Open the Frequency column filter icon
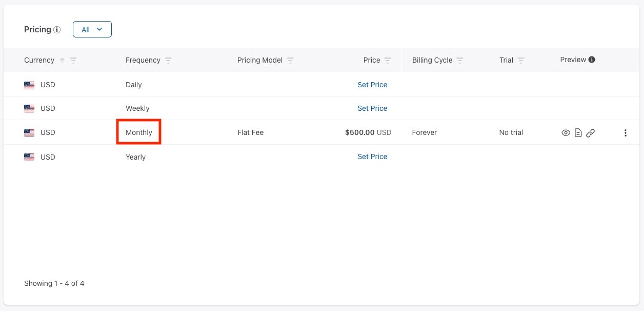The image size is (644, 311). click(168, 60)
